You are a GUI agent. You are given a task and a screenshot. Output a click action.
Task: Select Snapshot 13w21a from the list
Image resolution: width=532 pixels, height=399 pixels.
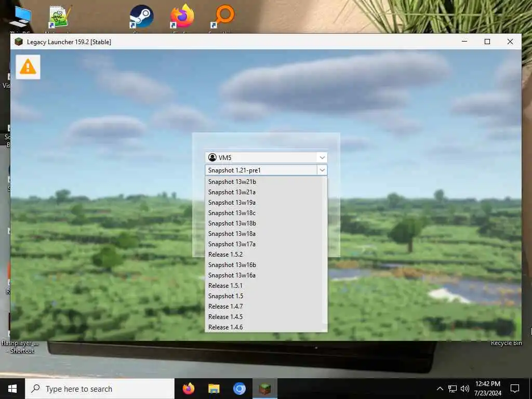tap(264, 192)
